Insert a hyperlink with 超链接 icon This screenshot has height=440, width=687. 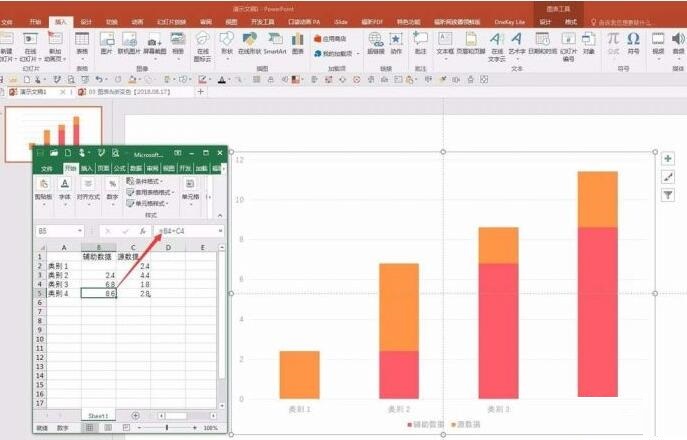[375, 43]
